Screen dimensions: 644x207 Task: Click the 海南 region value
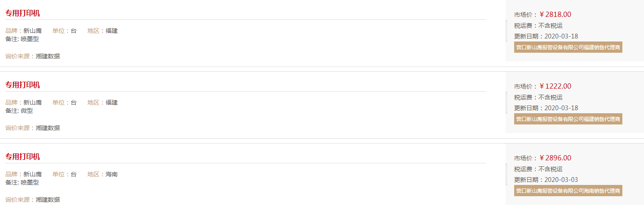pos(112,175)
